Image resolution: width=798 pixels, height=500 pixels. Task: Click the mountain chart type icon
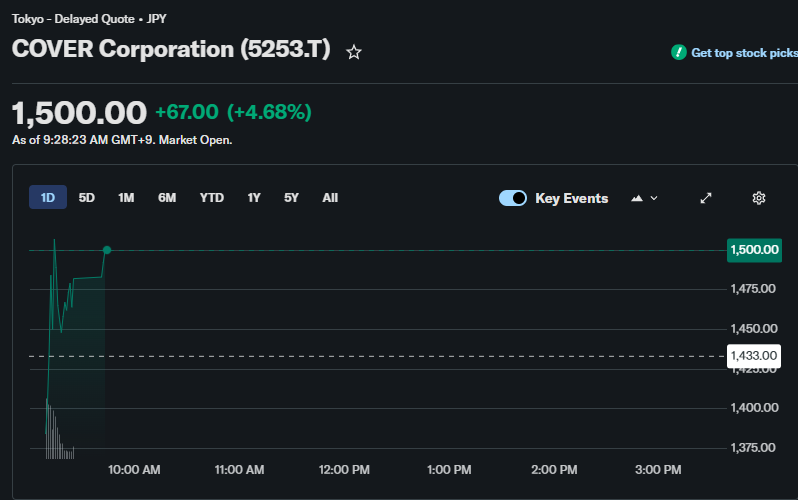pyautogui.click(x=637, y=198)
